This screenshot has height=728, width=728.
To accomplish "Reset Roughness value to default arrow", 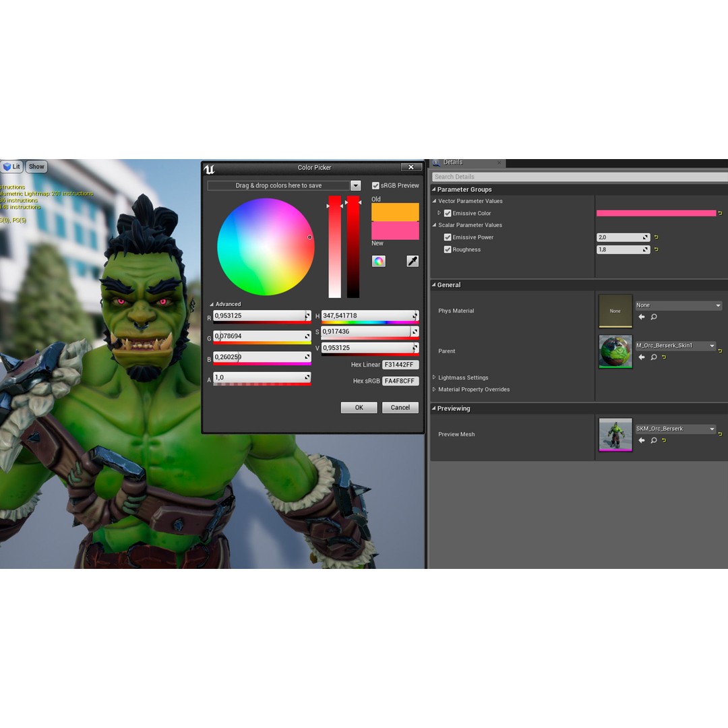I will (656, 250).
